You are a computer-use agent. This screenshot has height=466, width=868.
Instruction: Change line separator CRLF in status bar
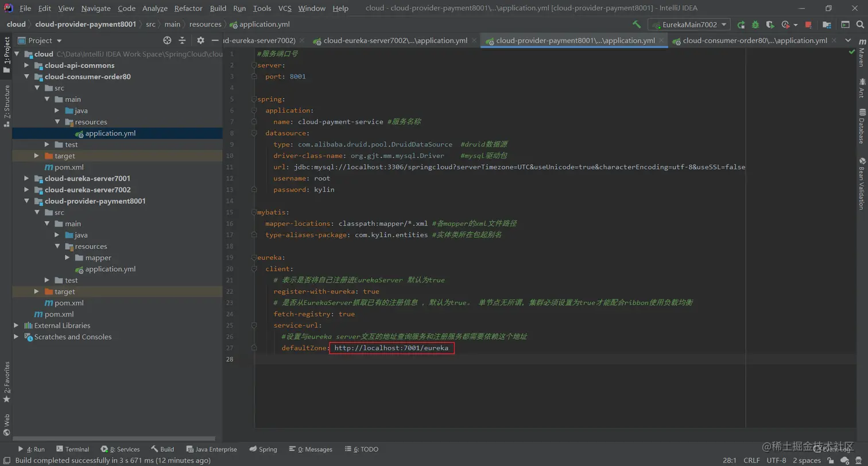click(751, 460)
